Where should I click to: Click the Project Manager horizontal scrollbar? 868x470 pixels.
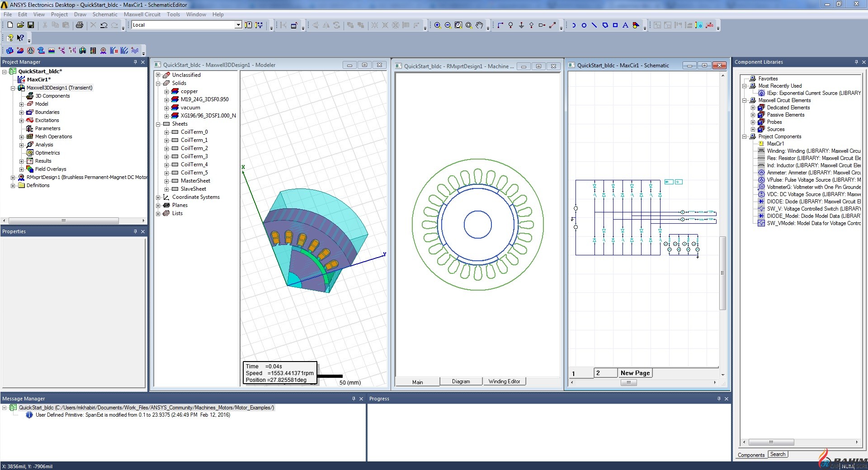pos(64,221)
